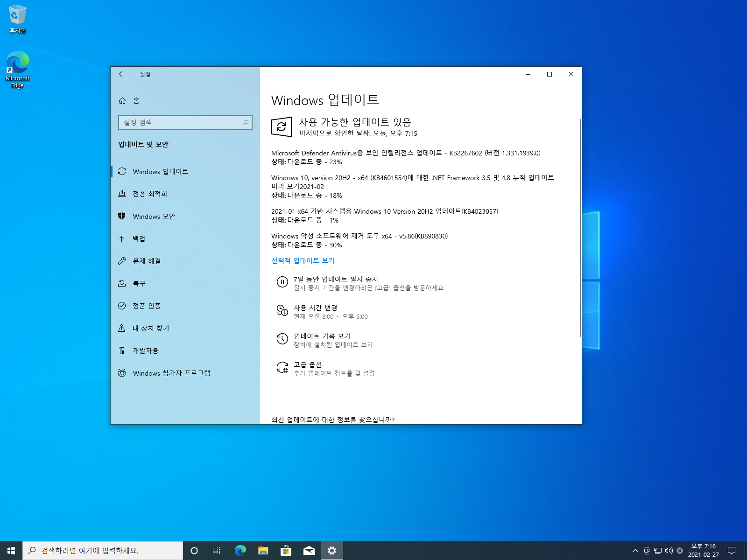
Task: Click the update history icon
Action: click(x=282, y=339)
